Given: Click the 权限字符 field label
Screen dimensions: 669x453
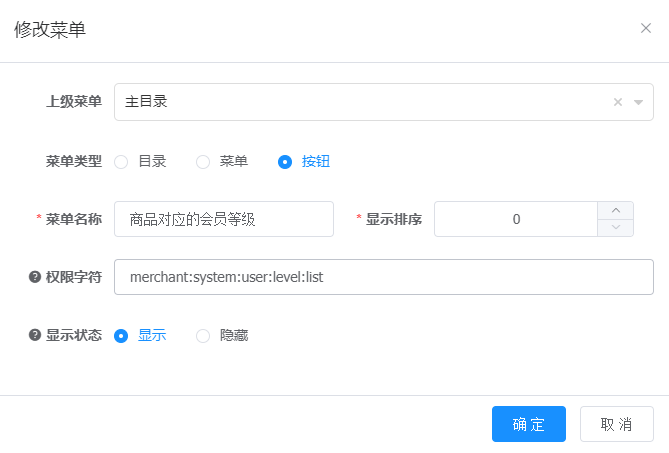Looking at the screenshot, I should coord(74,277).
